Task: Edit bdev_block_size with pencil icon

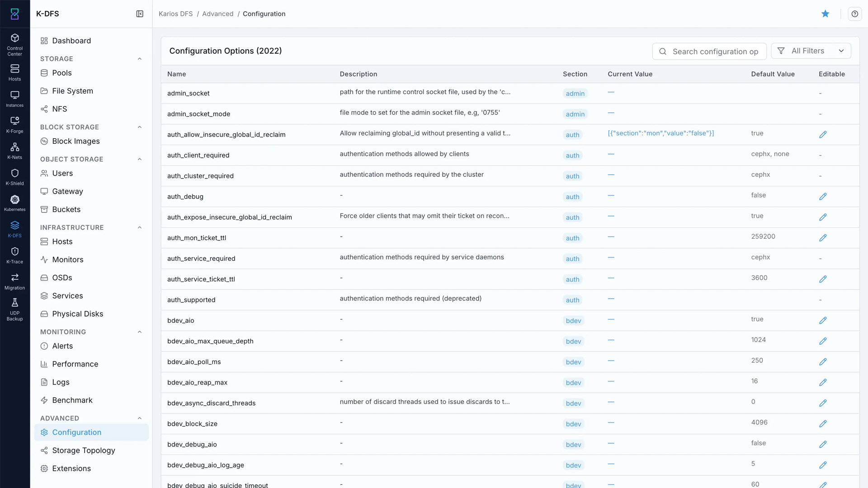Action: tap(823, 424)
